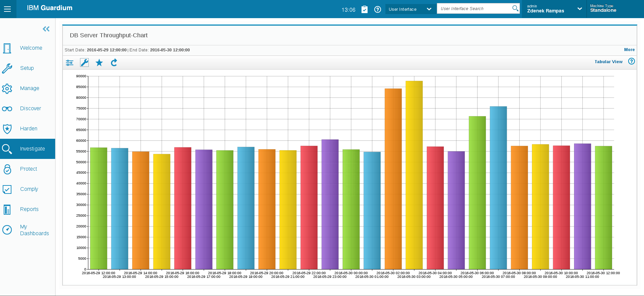Screen dimensions: 644x296
Task: Open the Comply menu
Action: 29,189
